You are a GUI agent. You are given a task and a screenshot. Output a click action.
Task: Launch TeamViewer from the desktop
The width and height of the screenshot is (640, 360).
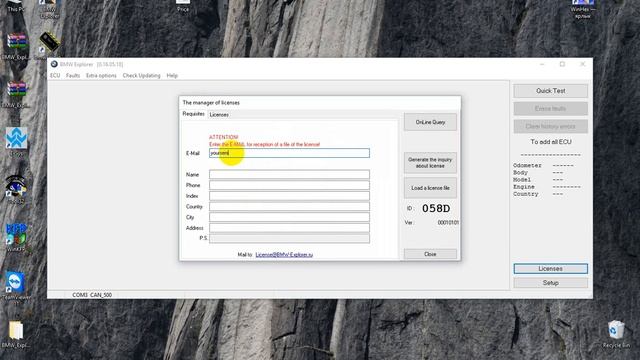pyautogui.click(x=16, y=282)
